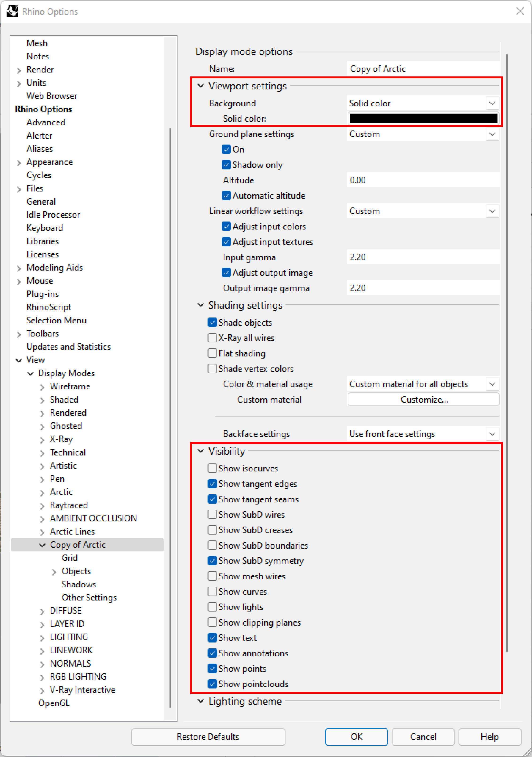Collapse the Shading settings section chevron
Viewport: 532px width, 757px height.
click(x=200, y=305)
